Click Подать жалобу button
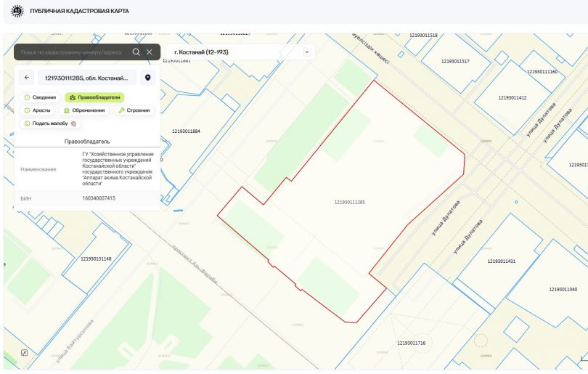 coord(49,123)
